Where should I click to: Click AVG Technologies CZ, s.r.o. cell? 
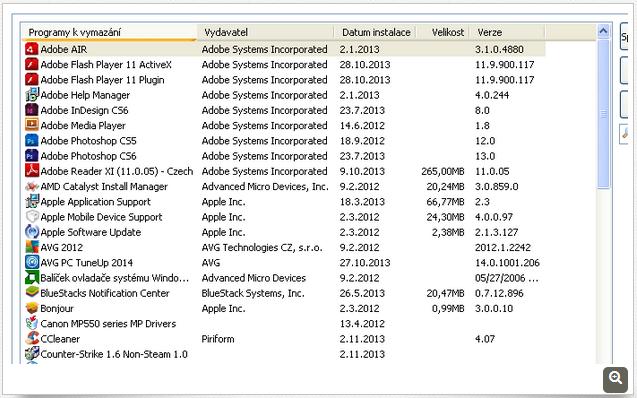[262, 247]
